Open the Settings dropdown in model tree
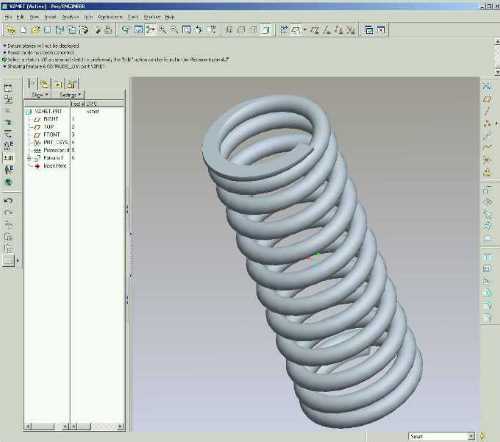Image resolution: width=500 pixels, height=442 pixels. 70,95
